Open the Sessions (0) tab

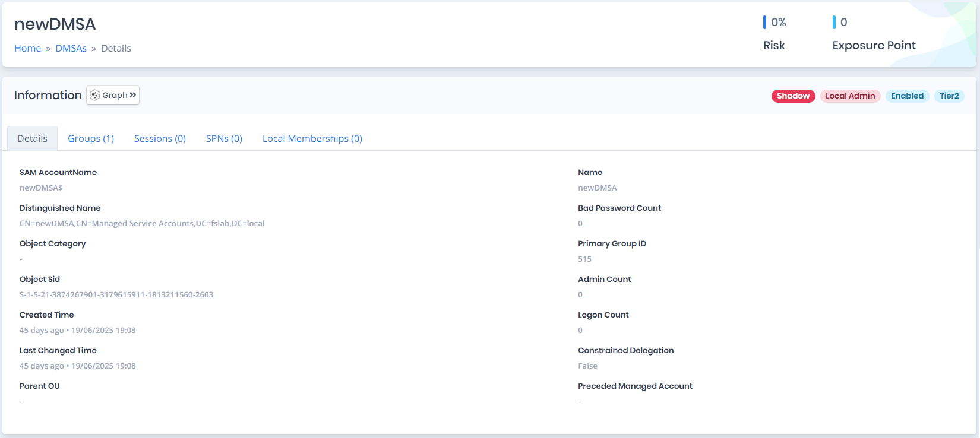[160, 138]
